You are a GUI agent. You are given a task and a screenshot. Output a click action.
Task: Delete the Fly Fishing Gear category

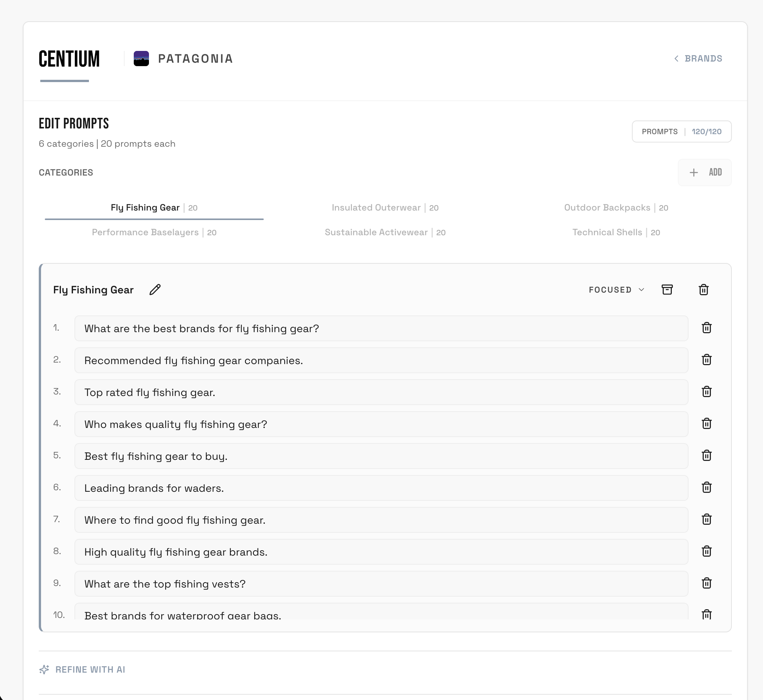[x=703, y=290]
